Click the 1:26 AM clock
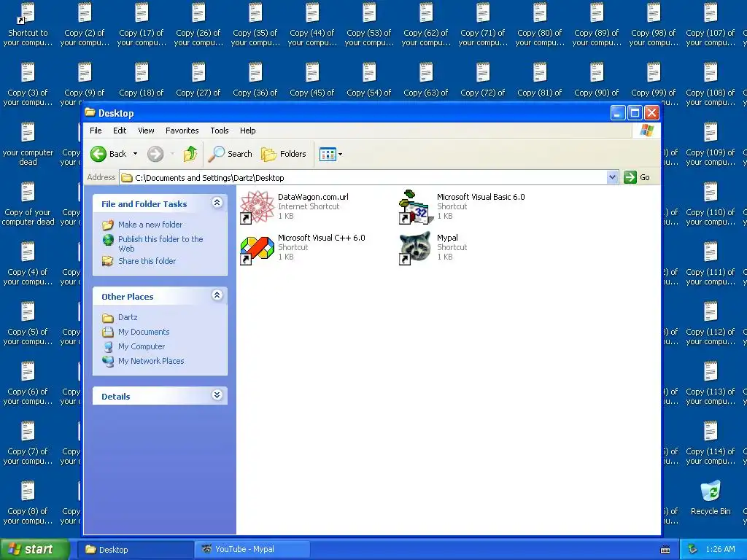This screenshot has width=747, height=560. click(720, 550)
